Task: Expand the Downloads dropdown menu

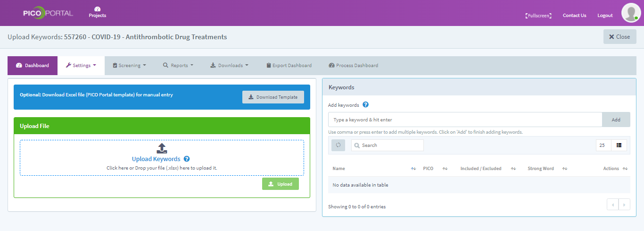Action: (x=229, y=66)
